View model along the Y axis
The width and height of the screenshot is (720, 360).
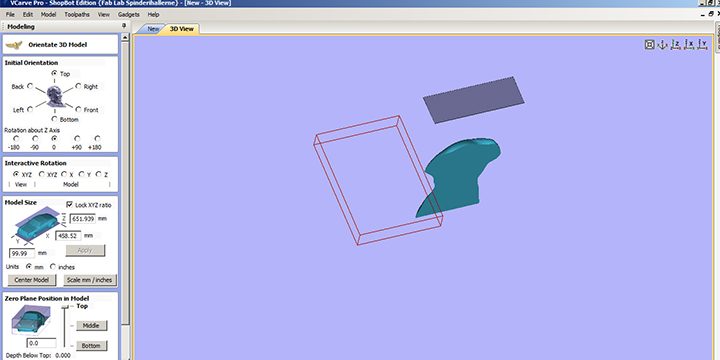coord(702,45)
